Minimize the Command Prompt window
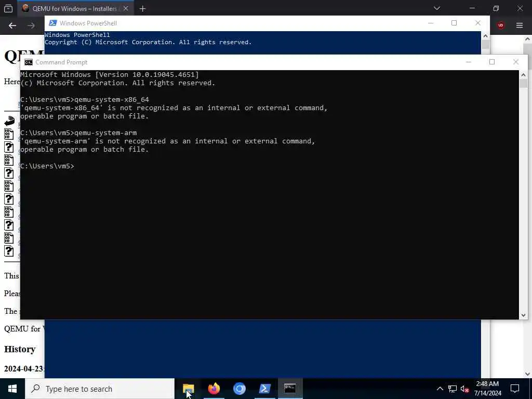The width and height of the screenshot is (532, 399). 469,62
